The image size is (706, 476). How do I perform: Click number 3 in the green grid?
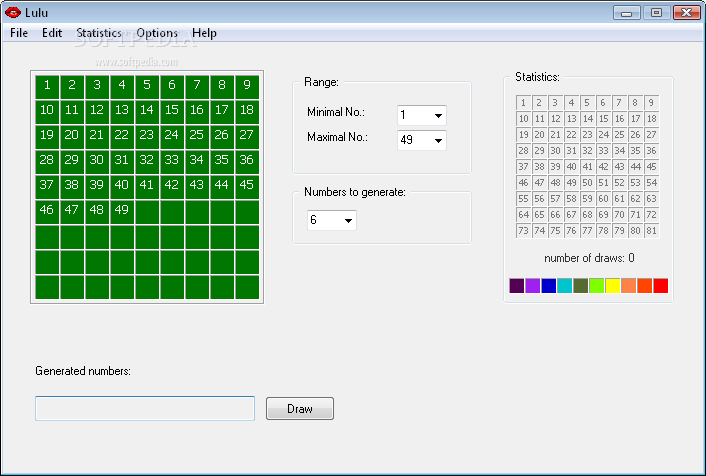coord(97,87)
